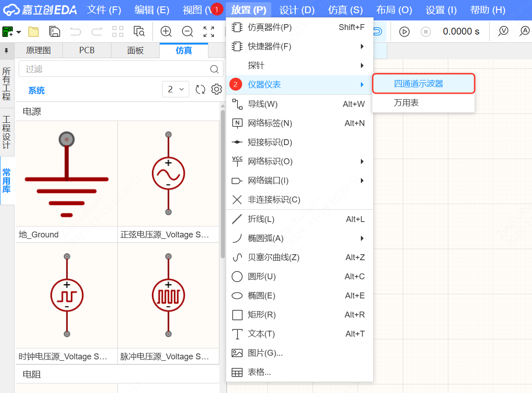Screen dimensions: 532x393
Task: Click the 过滤 filter search field
Action: (x=114, y=69)
